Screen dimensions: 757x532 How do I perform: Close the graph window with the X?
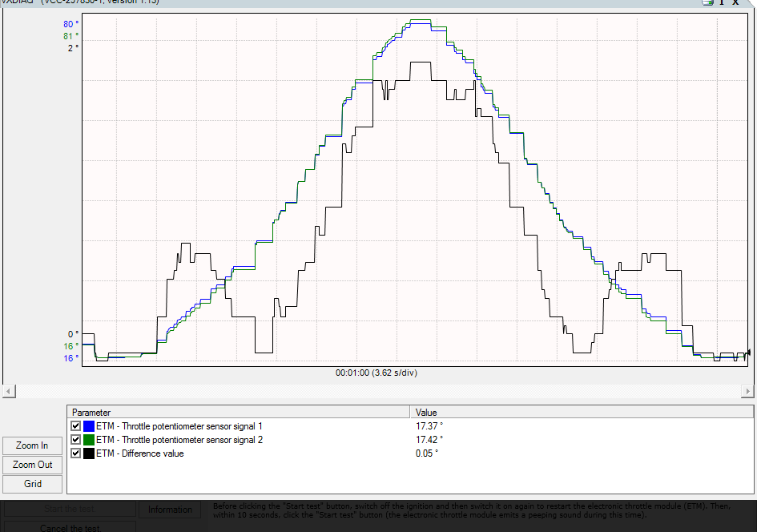coord(735,2)
